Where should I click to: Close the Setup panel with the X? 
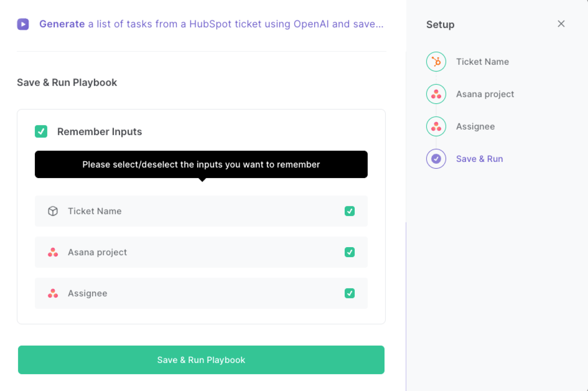561,24
